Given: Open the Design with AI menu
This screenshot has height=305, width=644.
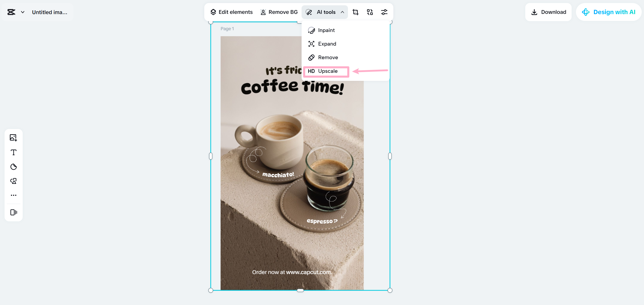Looking at the screenshot, I should point(608,12).
